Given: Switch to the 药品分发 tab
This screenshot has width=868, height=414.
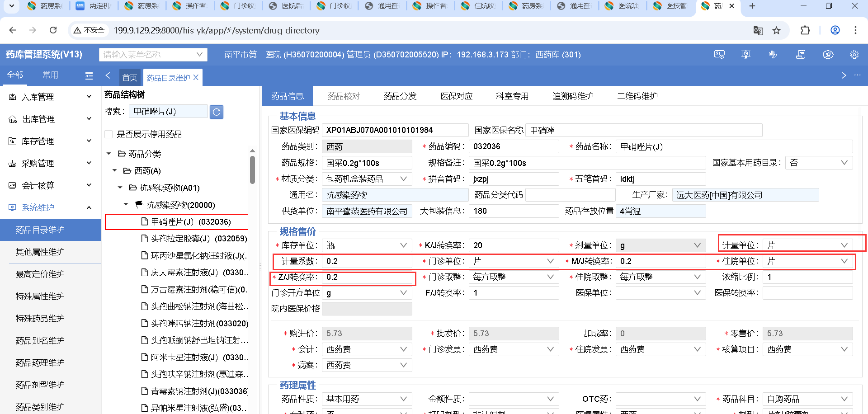Looking at the screenshot, I should pyautogui.click(x=400, y=96).
